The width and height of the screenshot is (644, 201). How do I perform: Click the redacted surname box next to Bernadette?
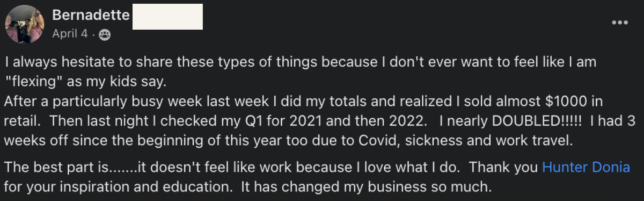(167, 17)
